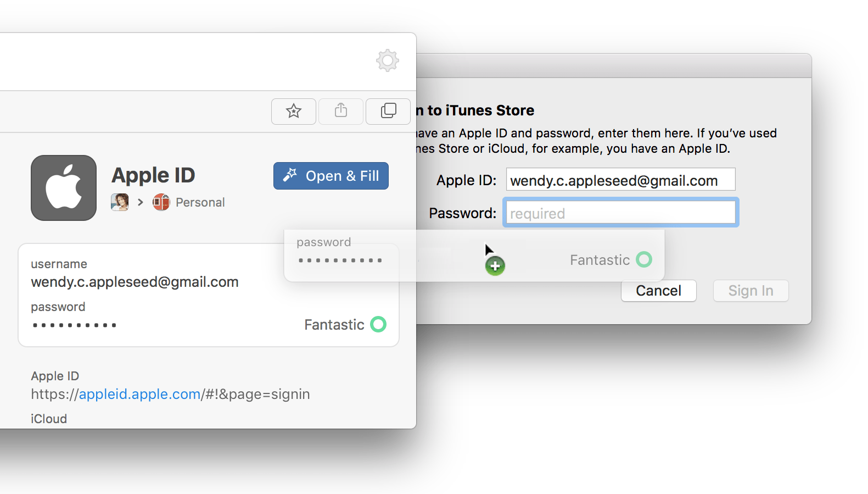Click the Apple logo item icon
This screenshot has width=868, height=494.
(64, 188)
